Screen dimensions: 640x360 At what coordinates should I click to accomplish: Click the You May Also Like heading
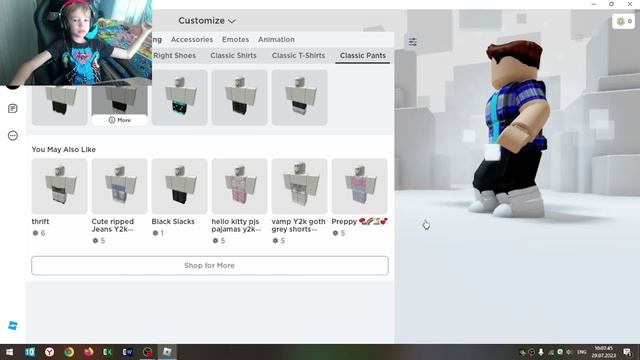tap(64, 149)
